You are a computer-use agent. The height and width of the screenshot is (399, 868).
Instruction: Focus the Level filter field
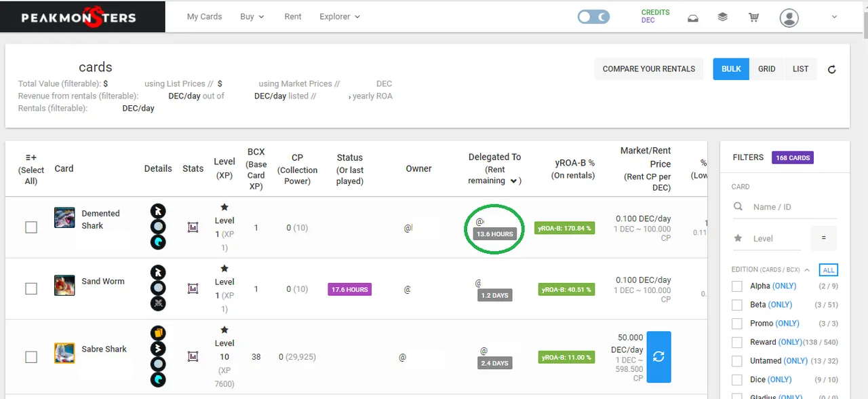(776, 238)
